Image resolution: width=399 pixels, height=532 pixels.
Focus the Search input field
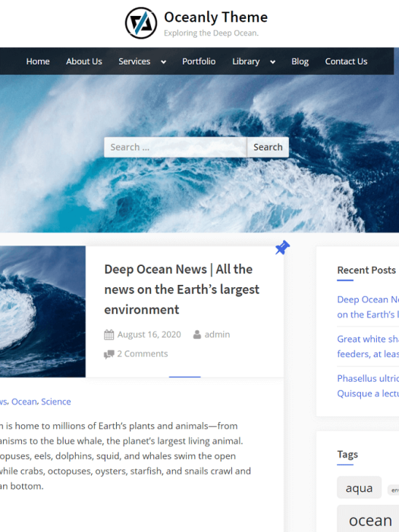[175, 147]
